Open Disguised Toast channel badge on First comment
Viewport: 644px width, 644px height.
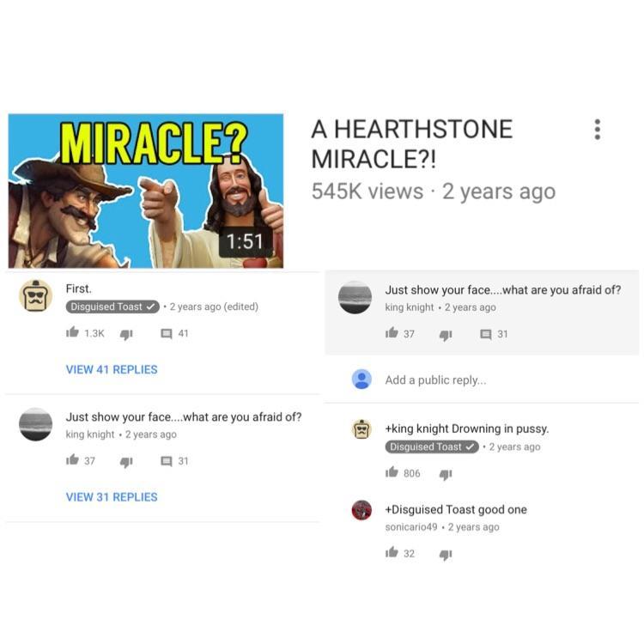(112, 307)
